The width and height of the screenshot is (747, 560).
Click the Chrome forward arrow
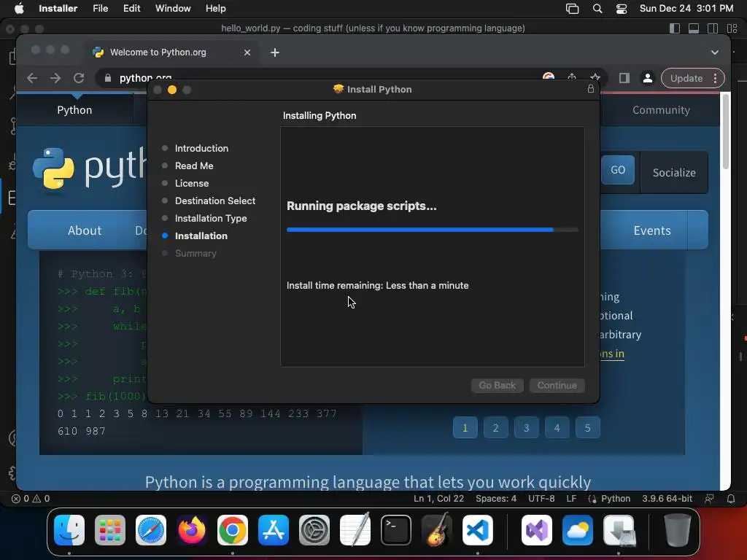[55, 78]
